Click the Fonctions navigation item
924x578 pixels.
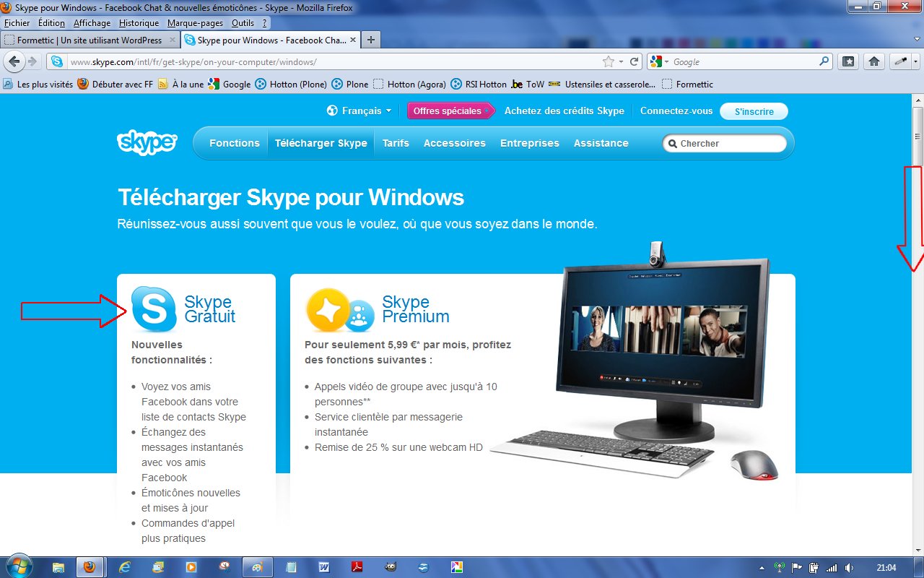[235, 143]
